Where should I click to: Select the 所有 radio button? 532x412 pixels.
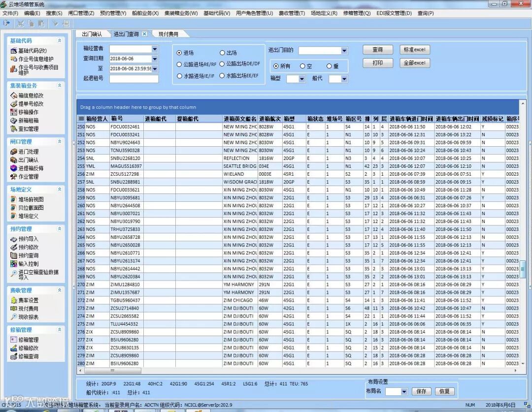(x=276, y=66)
